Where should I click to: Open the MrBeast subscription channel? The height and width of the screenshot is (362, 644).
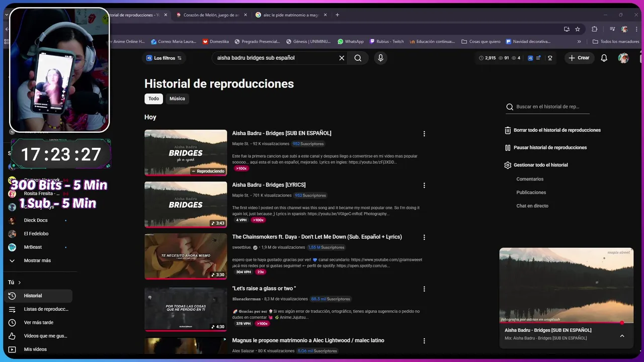click(38, 247)
